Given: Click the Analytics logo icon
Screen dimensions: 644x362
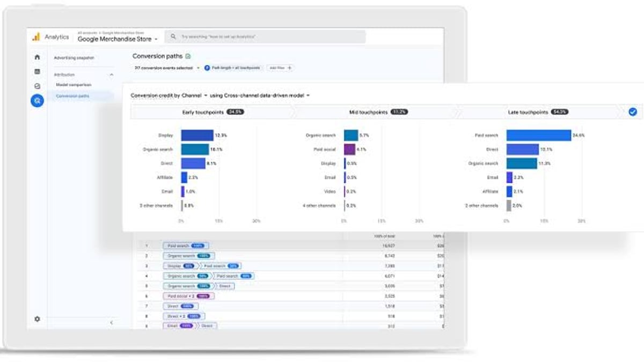Looking at the screenshot, I should [36, 37].
